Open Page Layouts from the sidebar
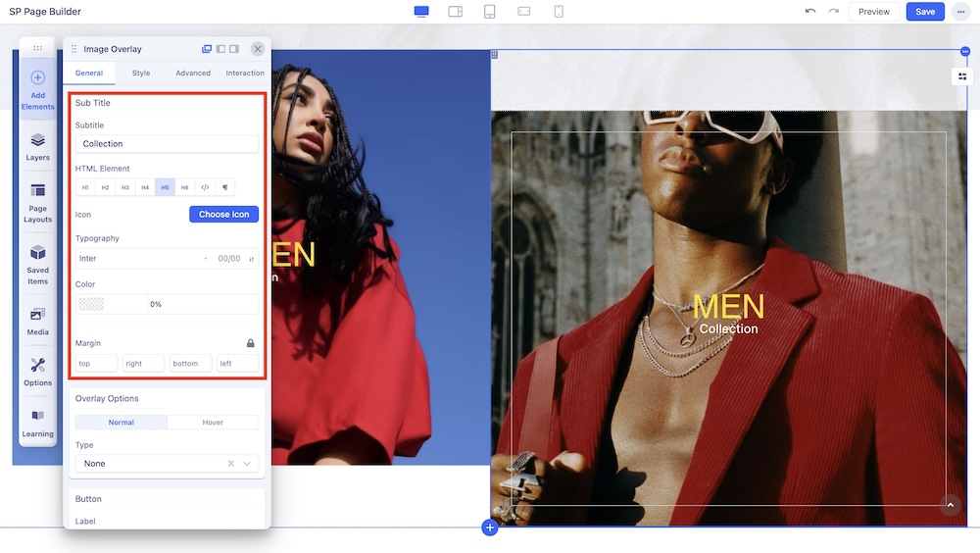The image size is (980, 553). pyautogui.click(x=37, y=201)
